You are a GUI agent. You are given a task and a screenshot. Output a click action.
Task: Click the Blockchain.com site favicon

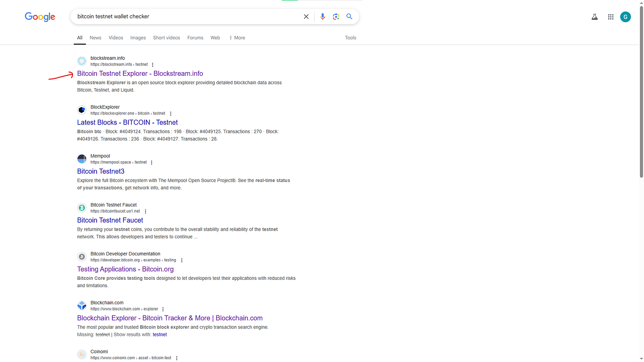(82, 306)
